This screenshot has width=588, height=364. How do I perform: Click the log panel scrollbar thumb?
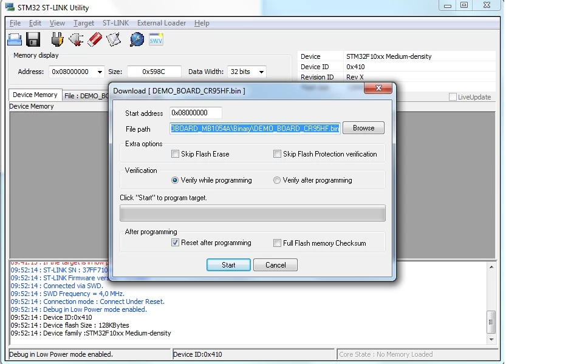coord(491,322)
